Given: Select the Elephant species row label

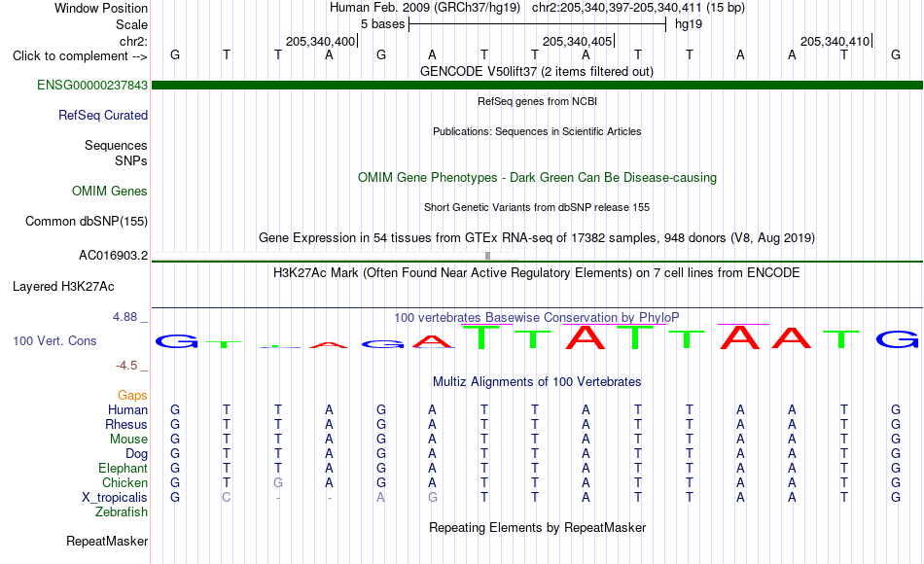Looking at the screenshot, I should click(123, 468).
